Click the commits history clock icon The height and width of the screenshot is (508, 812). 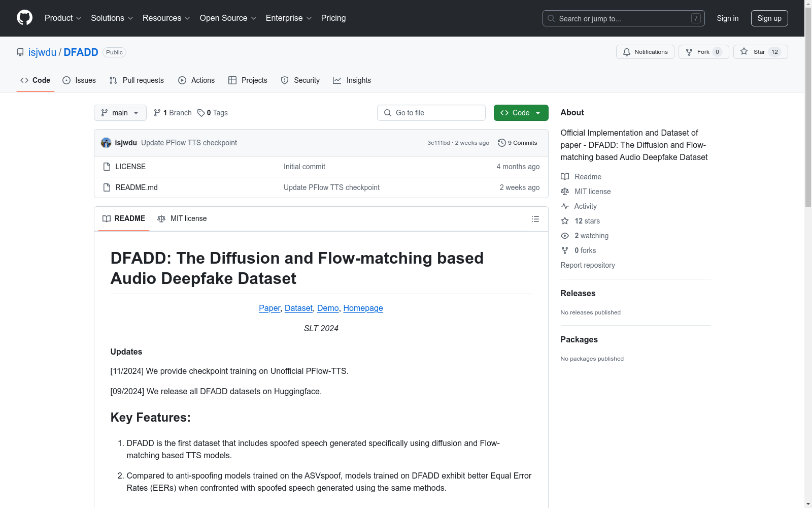pyautogui.click(x=502, y=143)
